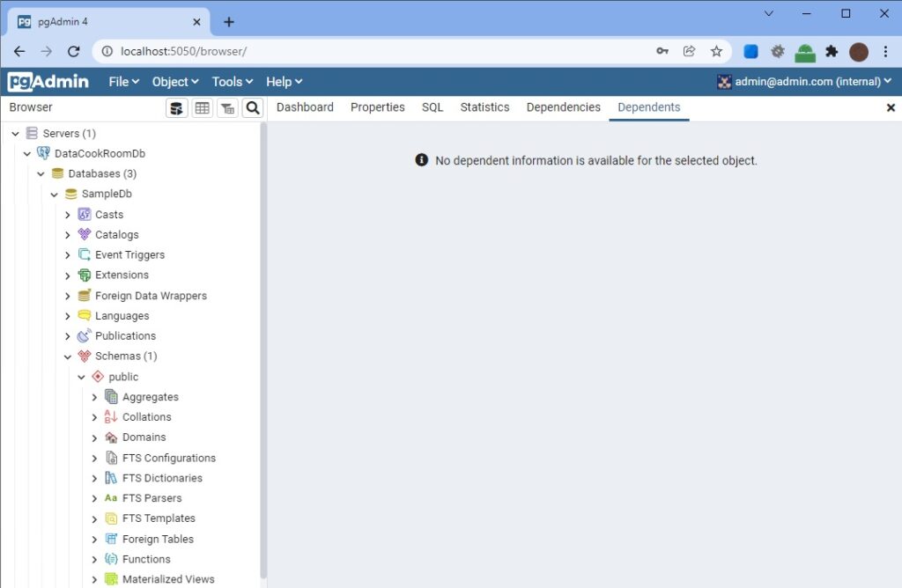Click the Collations node icon

tap(111, 416)
